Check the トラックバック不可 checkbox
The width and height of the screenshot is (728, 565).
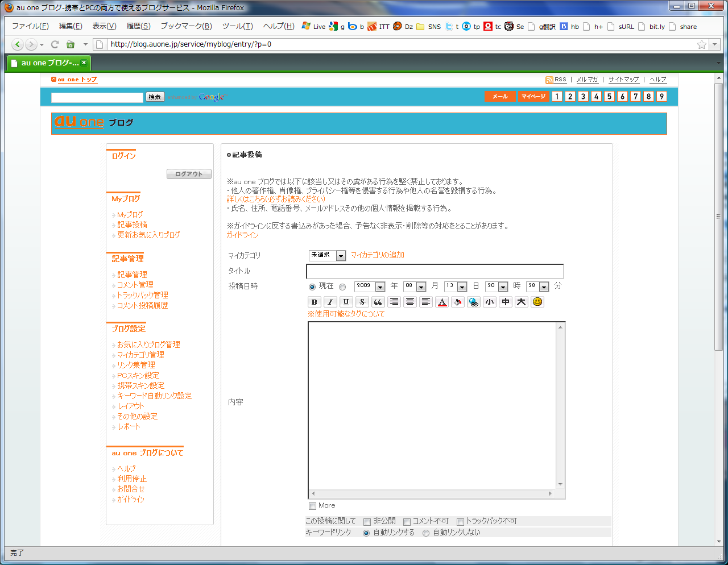[460, 522]
